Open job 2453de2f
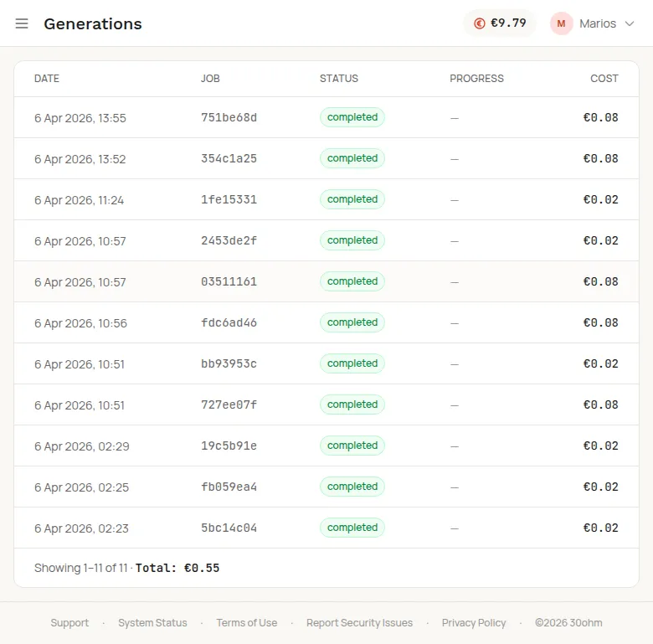The height and width of the screenshot is (644, 653). pyautogui.click(x=229, y=241)
